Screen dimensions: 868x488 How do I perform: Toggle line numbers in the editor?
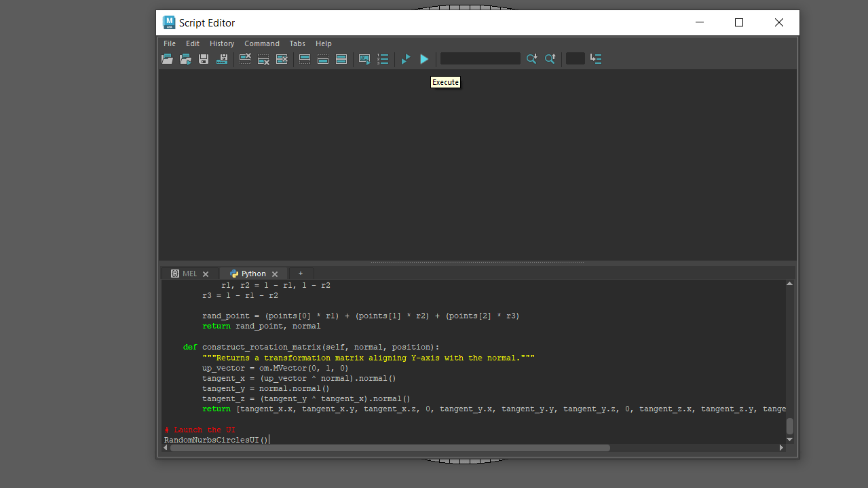pos(383,58)
